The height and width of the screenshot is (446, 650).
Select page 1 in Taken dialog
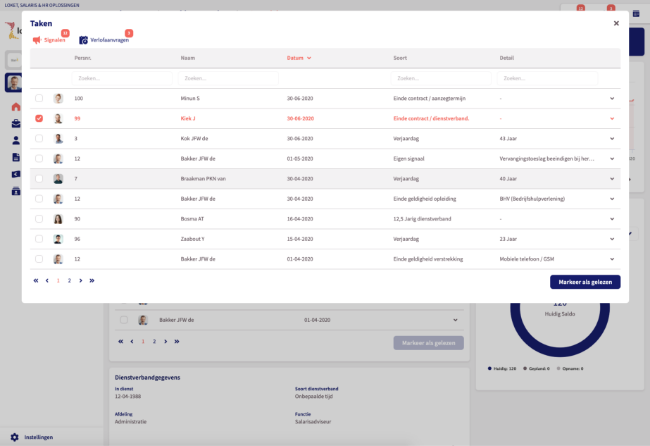click(58, 281)
